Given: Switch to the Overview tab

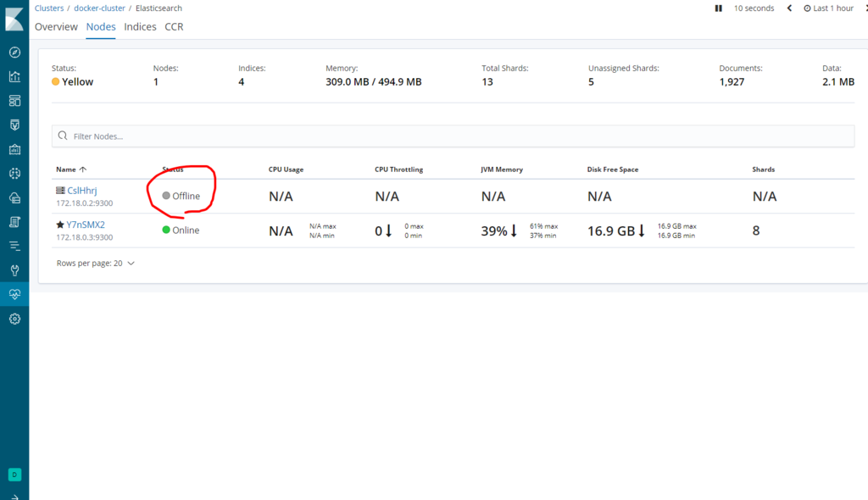Looking at the screenshot, I should (x=57, y=26).
